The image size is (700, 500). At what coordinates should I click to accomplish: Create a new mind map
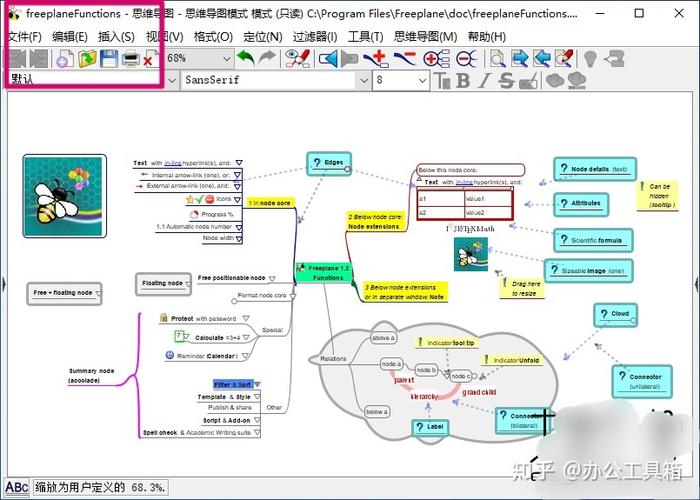65,58
